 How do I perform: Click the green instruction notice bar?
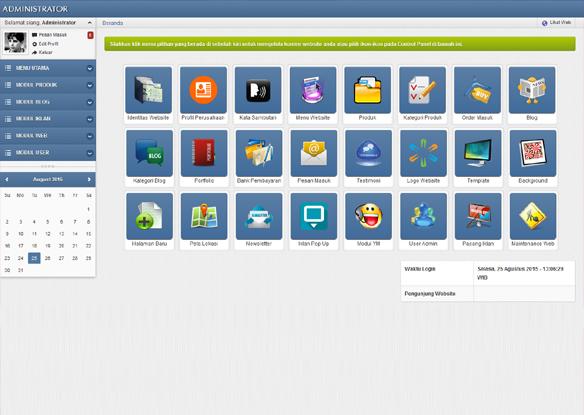(340, 44)
